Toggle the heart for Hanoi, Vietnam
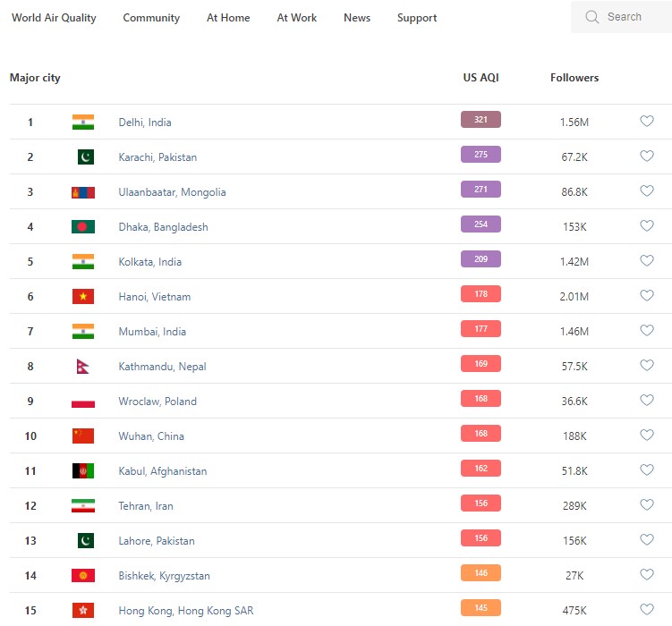This screenshot has width=672, height=626. point(647,296)
